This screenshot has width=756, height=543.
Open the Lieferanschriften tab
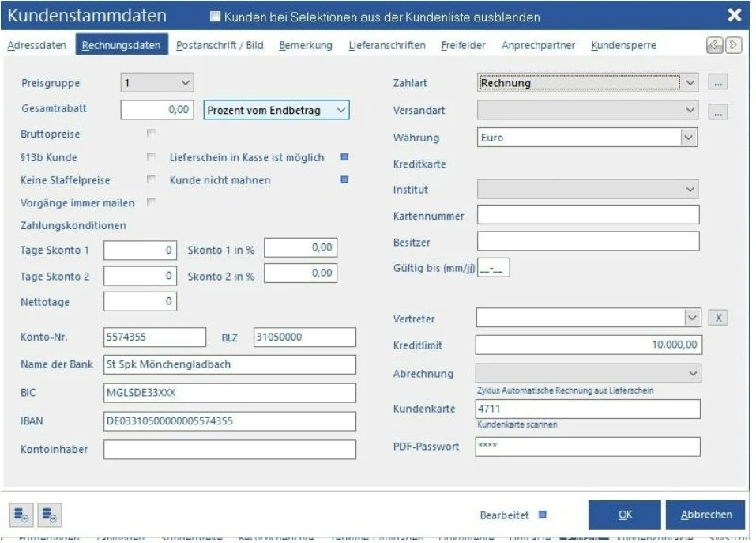[387, 45]
